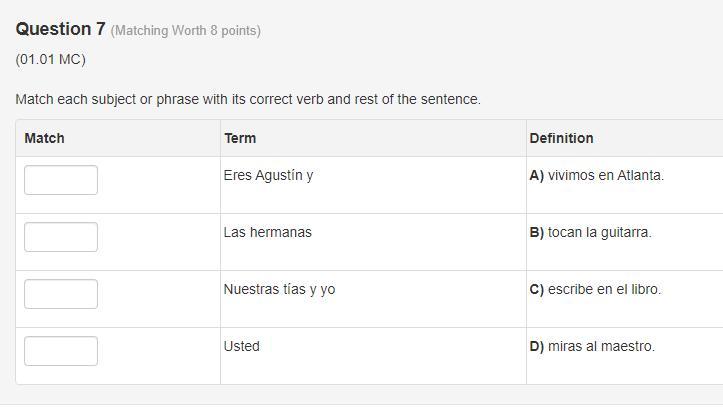
Task: Click the Matching Worth 8 points label
Action: (185, 31)
